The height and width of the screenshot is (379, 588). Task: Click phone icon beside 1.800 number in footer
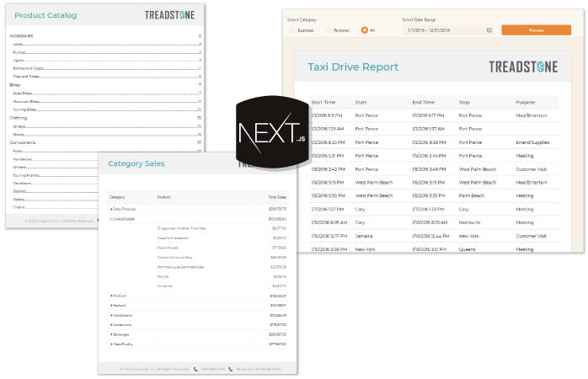pyautogui.click(x=195, y=369)
